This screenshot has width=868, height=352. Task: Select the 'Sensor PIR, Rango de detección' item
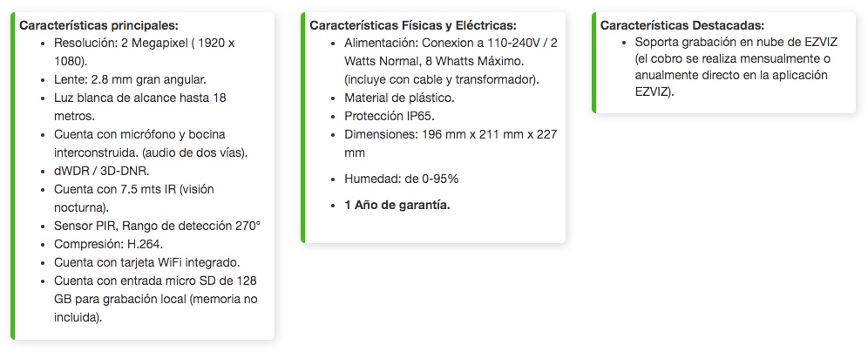click(157, 226)
